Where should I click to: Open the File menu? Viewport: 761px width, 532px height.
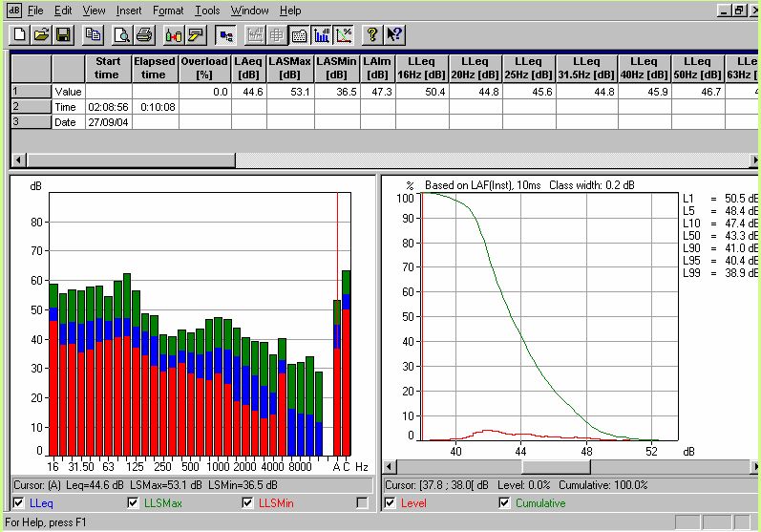[35, 11]
